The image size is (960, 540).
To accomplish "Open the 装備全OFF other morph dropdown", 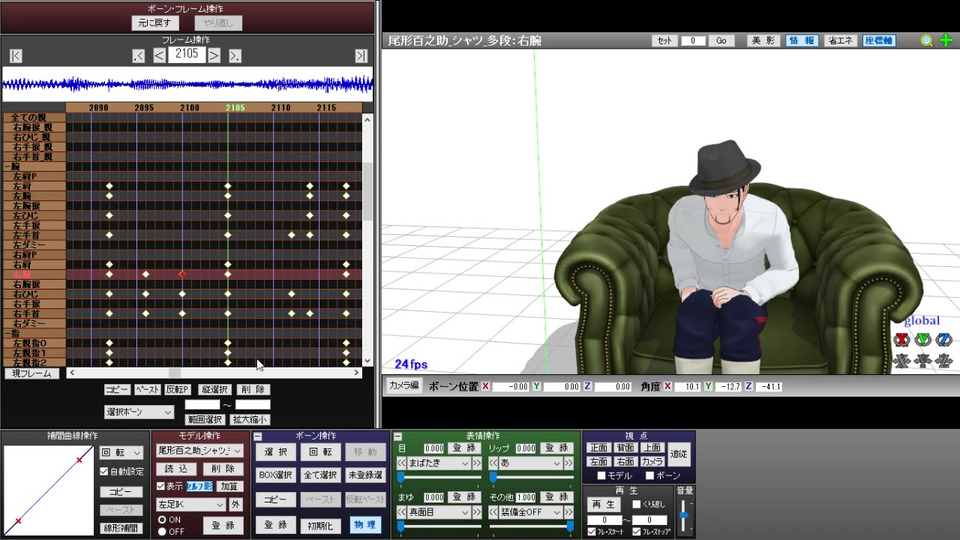I will coord(531,512).
